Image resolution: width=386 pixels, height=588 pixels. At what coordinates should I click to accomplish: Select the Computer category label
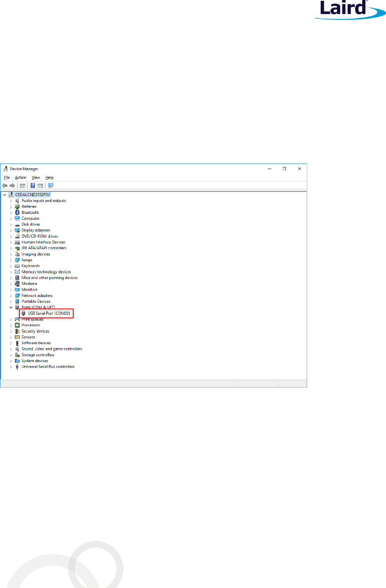(x=31, y=219)
